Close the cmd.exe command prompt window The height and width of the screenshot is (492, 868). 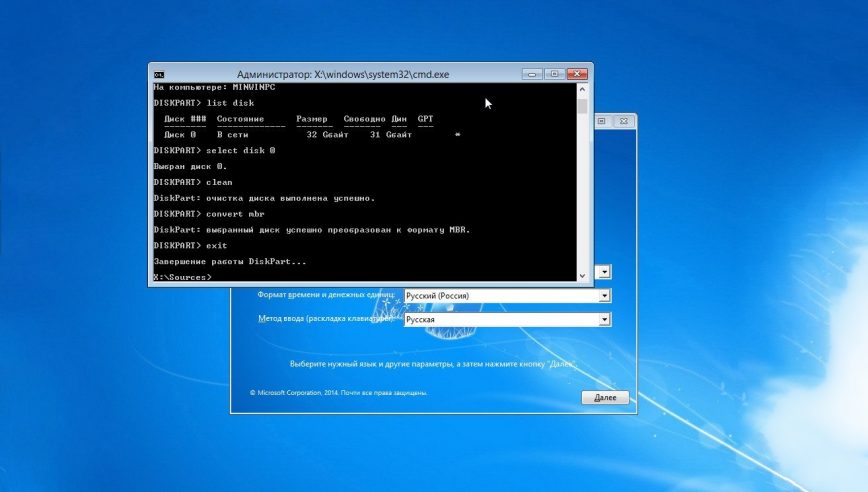pos(577,74)
